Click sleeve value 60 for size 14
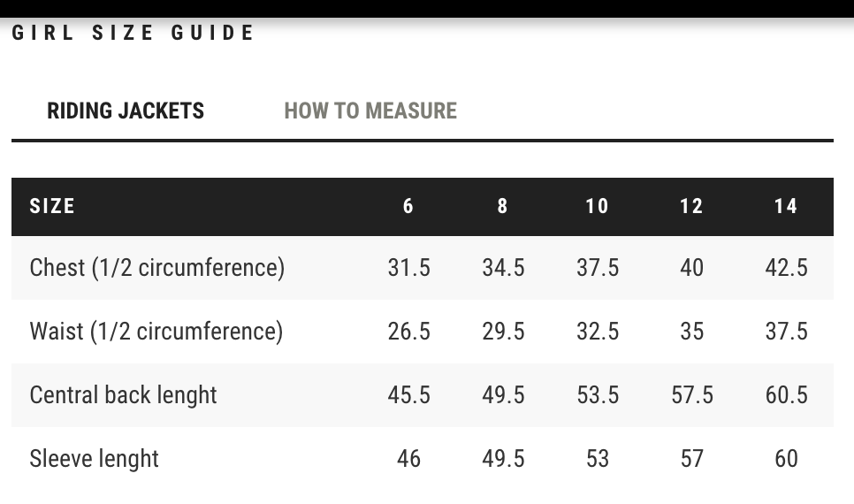This screenshot has width=854, height=504. [786, 458]
